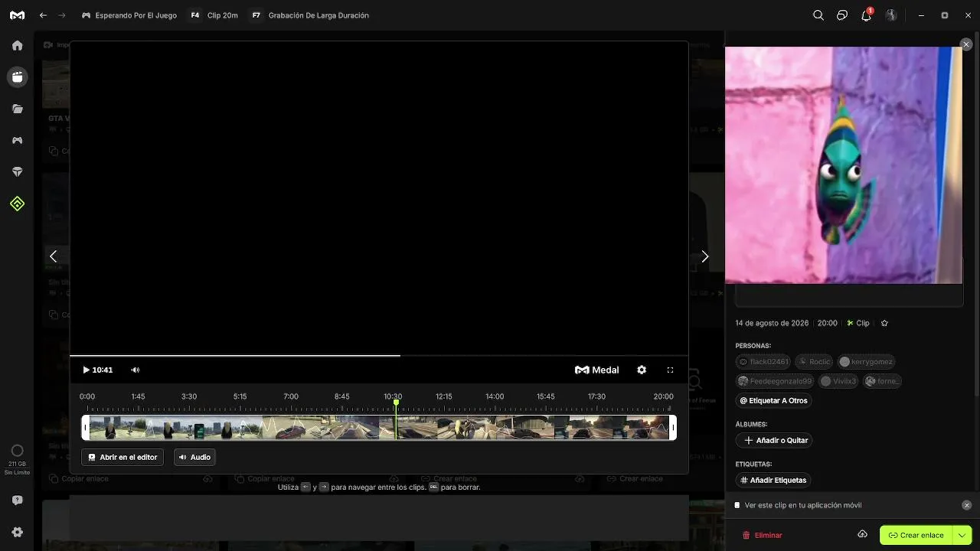
Task: Click the fish clip thumbnail preview
Action: click(x=844, y=165)
